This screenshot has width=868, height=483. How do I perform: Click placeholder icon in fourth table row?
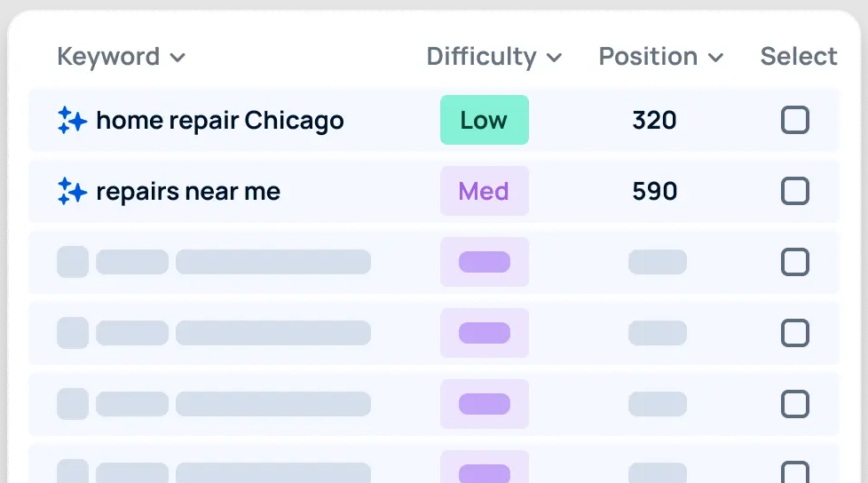pos(73,333)
